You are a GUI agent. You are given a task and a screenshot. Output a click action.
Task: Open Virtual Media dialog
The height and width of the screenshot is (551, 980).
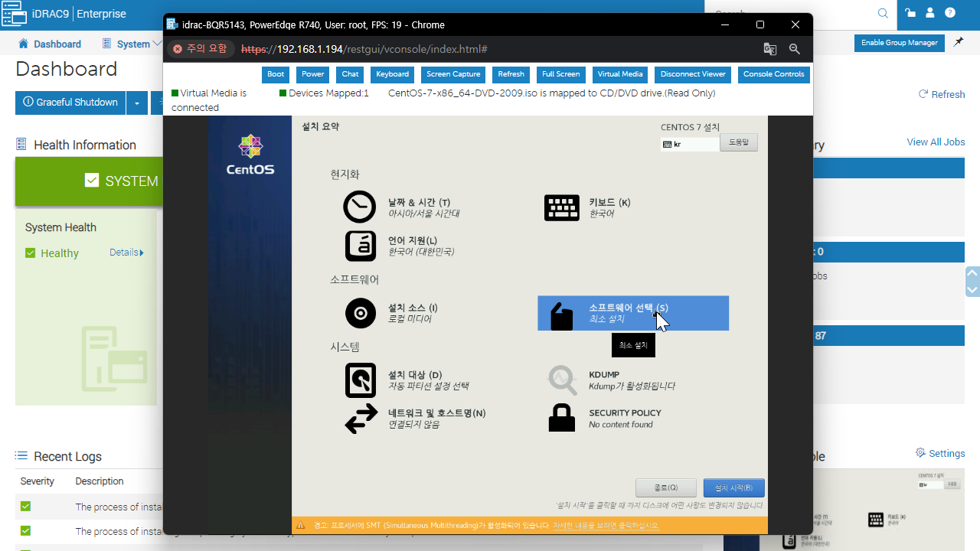[x=620, y=74]
